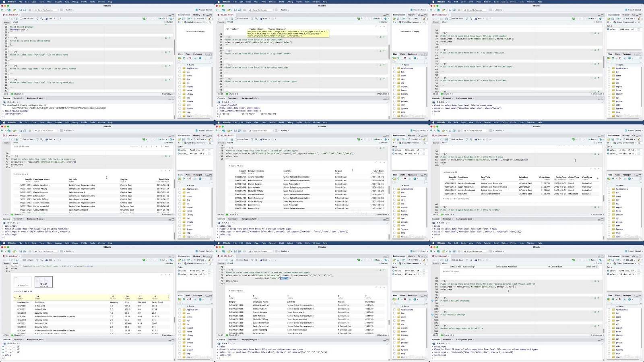This screenshot has height=362, width=644.
Task: Switch to the Terminal tab in top-left window
Action: 18,98
